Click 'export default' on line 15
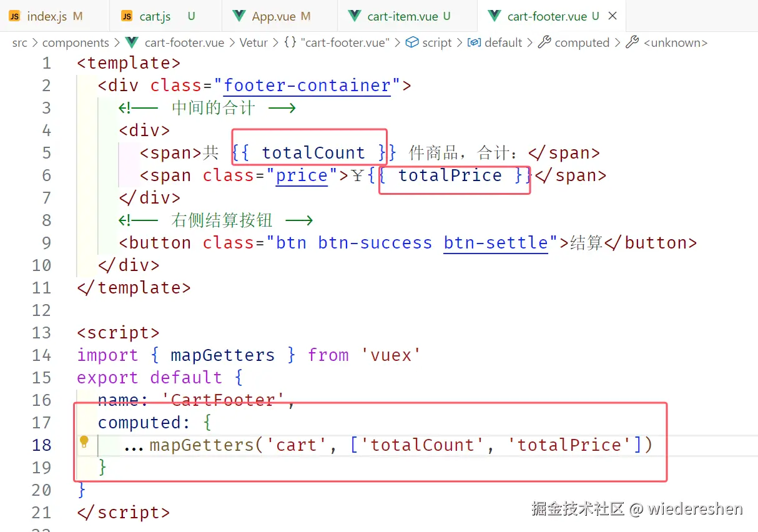 pyautogui.click(x=149, y=378)
